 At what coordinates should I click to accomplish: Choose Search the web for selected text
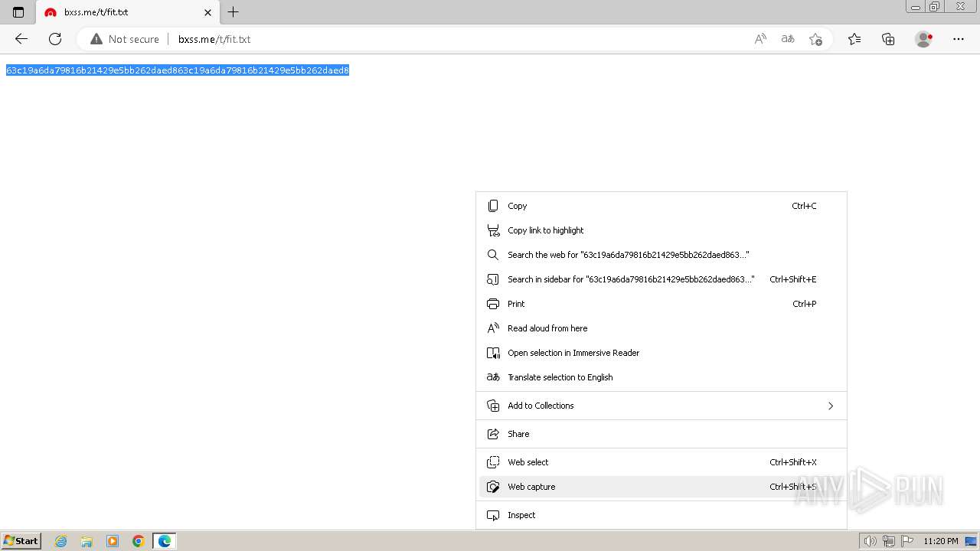pos(661,255)
